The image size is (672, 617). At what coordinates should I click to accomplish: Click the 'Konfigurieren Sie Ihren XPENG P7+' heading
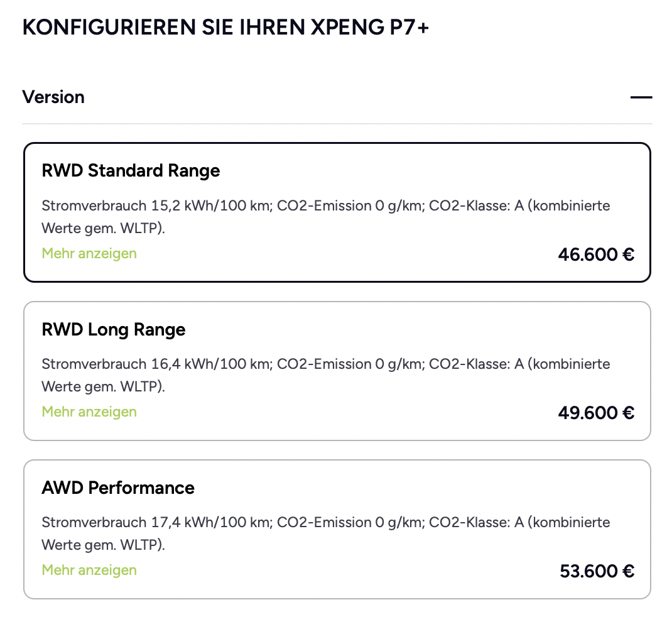225,28
